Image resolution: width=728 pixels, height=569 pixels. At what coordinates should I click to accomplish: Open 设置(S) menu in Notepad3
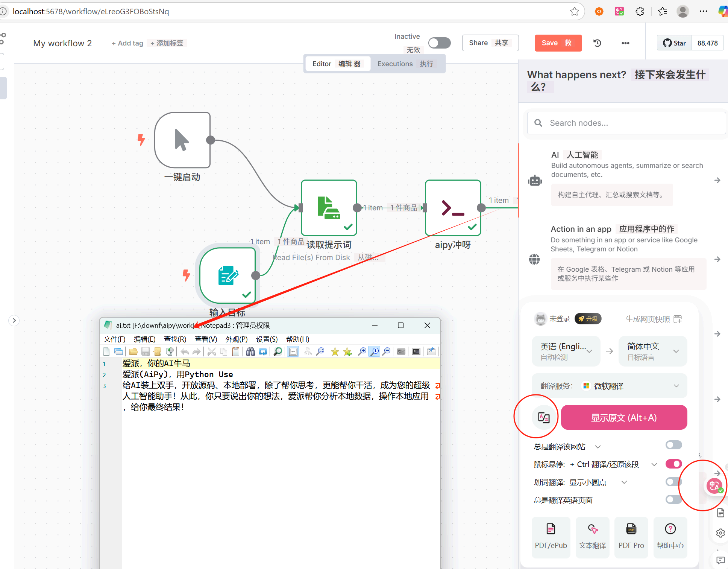267,339
